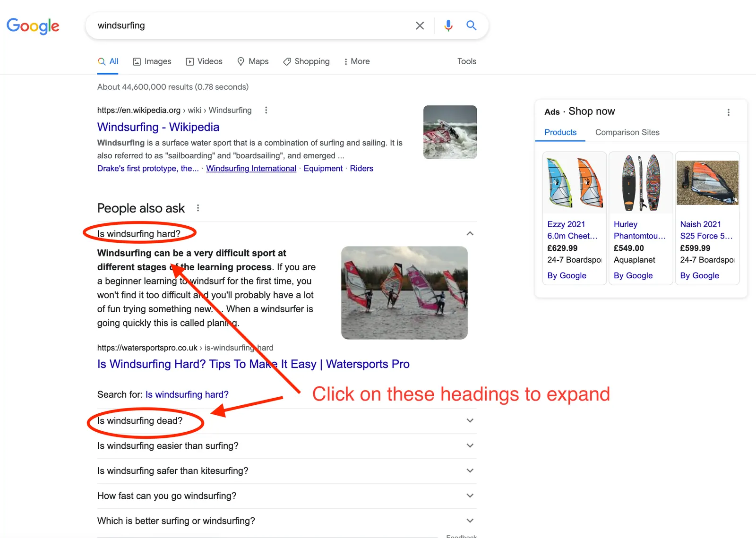Image resolution: width=756 pixels, height=538 pixels.
Task: Open the More search options menu
Action: [357, 61]
